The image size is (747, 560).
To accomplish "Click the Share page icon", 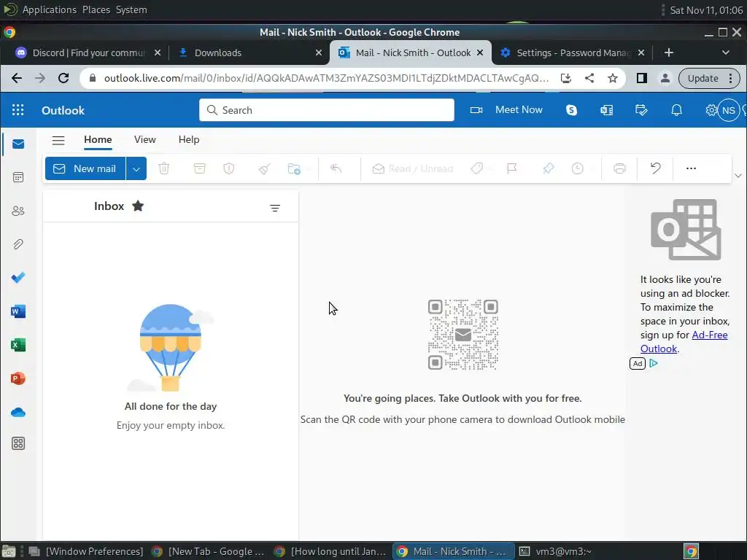I will click(589, 78).
